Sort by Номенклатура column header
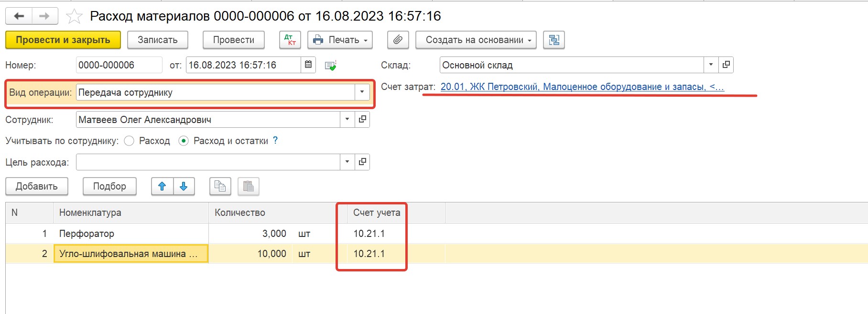 click(131, 213)
